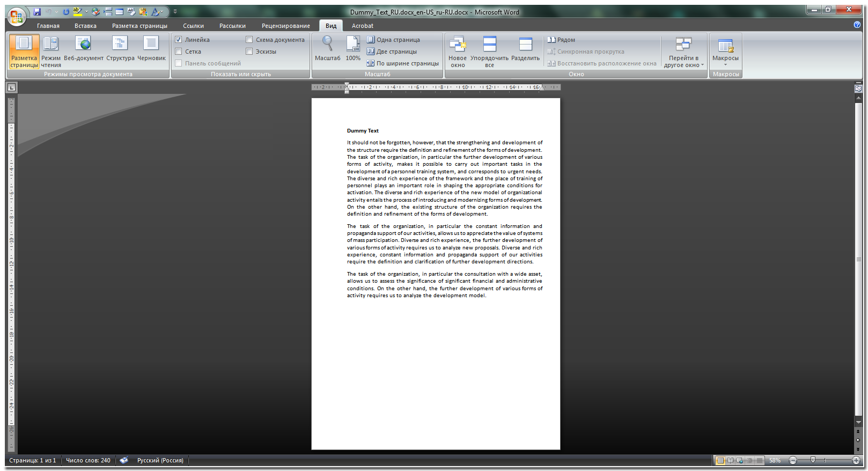Switch to the Рецензирование tab

[x=285, y=26]
